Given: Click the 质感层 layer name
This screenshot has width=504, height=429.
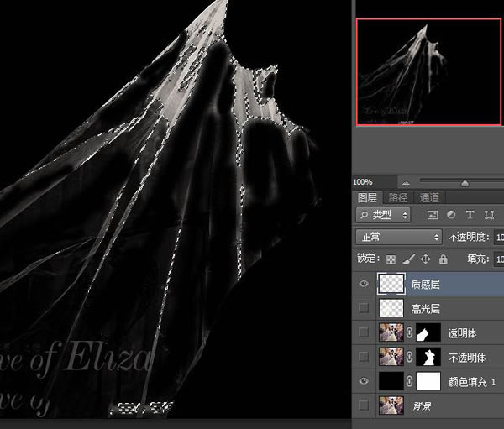Looking at the screenshot, I should point(425,284).
